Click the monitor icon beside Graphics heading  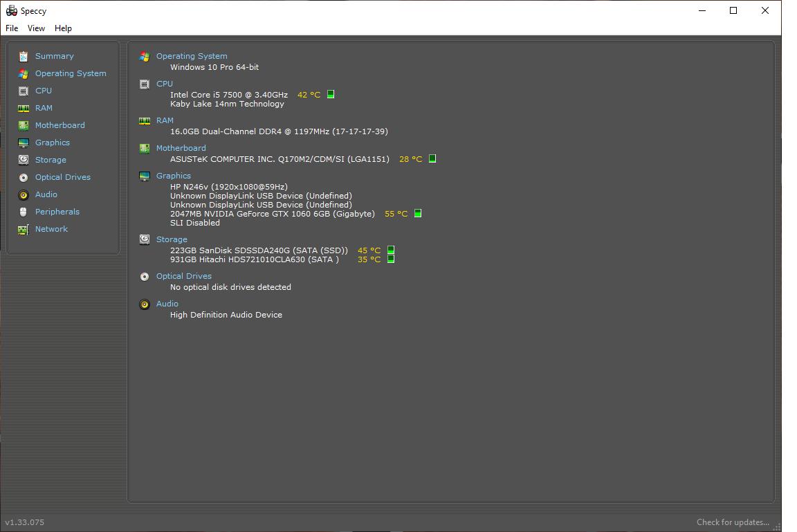pyautogui.click(x=145, y=176)
